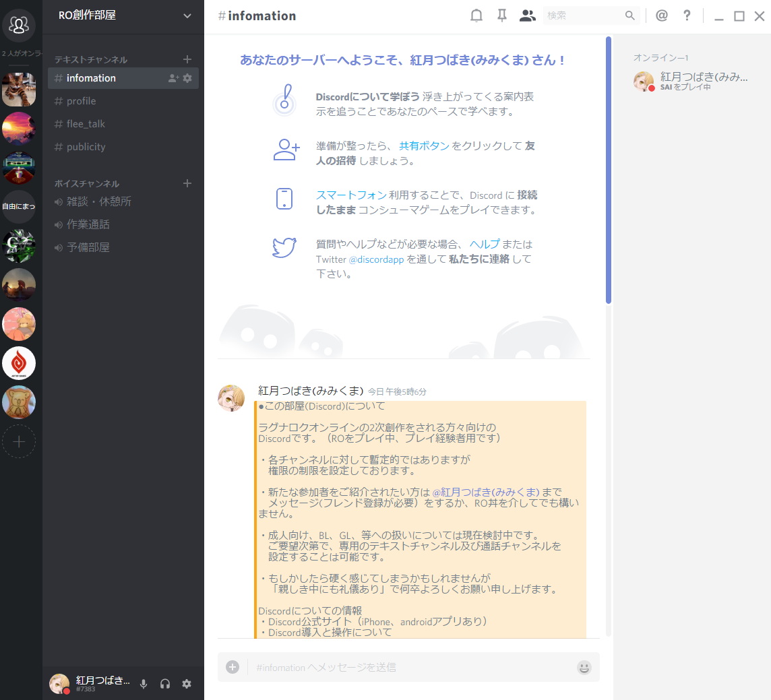Open the online member 紅月つばき

691,81
